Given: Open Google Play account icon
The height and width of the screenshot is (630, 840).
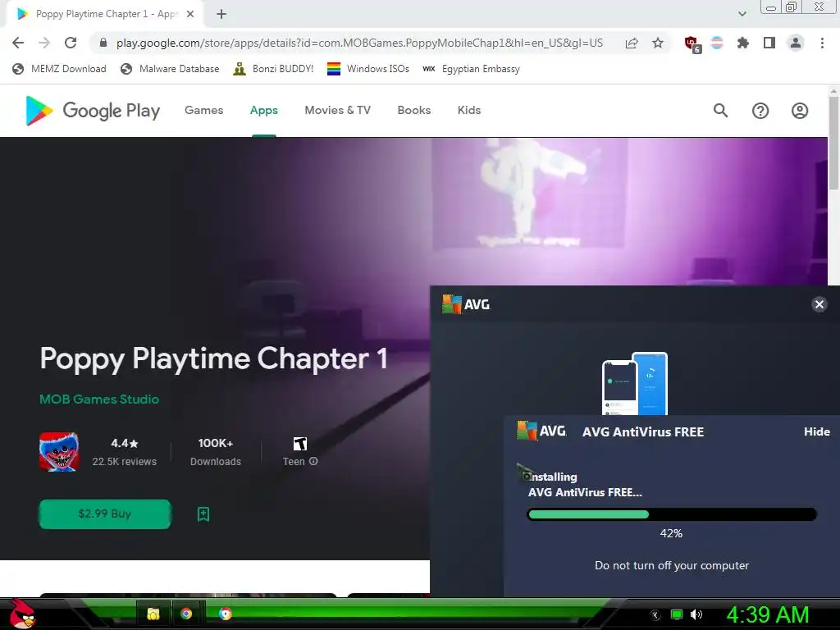Looking at the screenshot, I should 800,111.
